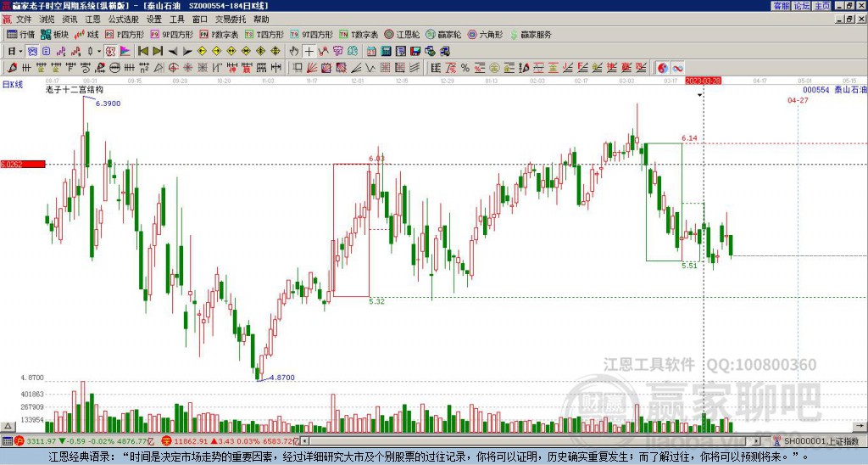Click the red starburst angle tool
This screenshot has height=465, width=868.
click(187, 68)
